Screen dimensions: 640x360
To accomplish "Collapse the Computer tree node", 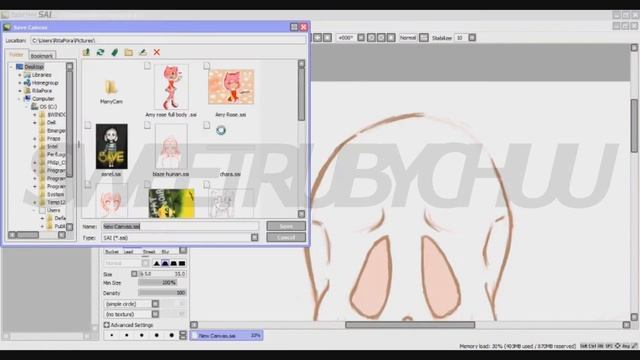I will [20, 99].
